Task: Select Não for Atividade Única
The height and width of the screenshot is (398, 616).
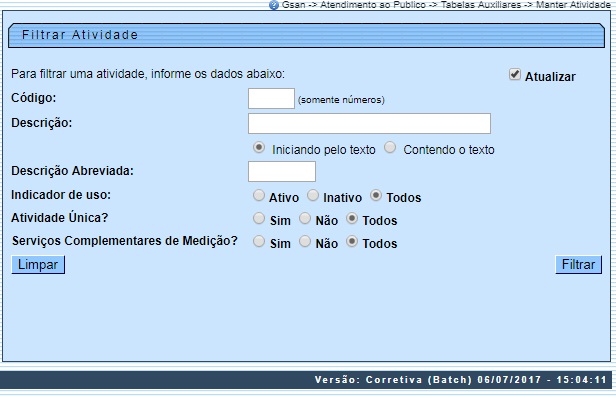Action: [x=305, y=218]
